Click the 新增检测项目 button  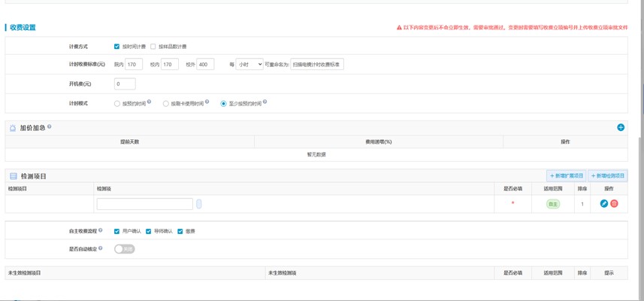[607, 176]
